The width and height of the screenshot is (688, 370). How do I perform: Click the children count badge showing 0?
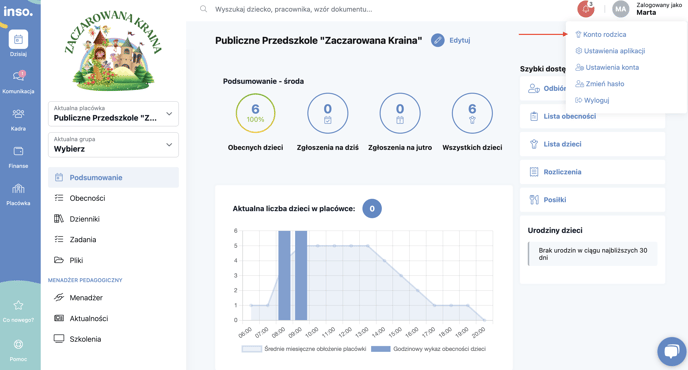tap(372, 209)
